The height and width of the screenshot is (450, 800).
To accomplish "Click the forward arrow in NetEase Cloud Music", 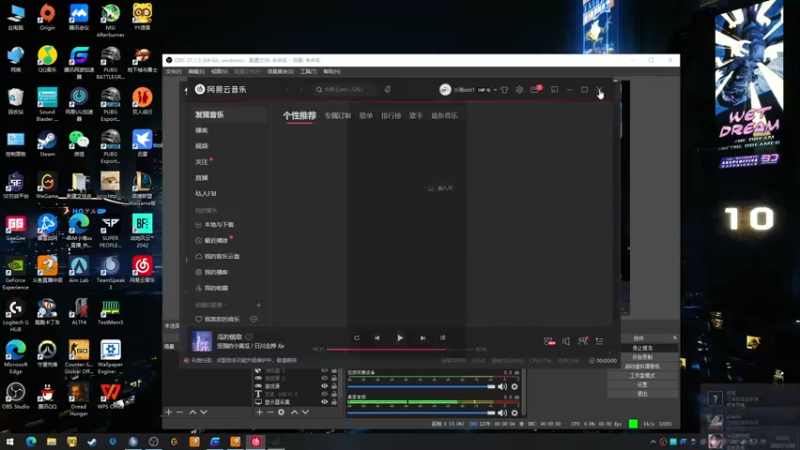I will point(301,90).
